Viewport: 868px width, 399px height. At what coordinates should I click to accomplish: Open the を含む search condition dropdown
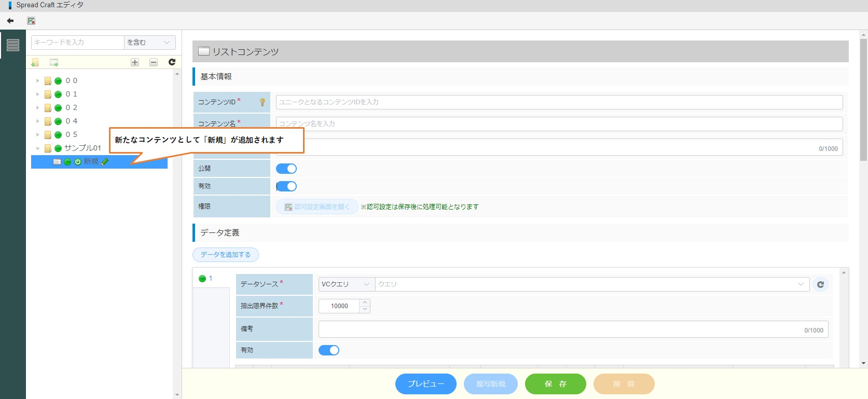click(149, 43)
